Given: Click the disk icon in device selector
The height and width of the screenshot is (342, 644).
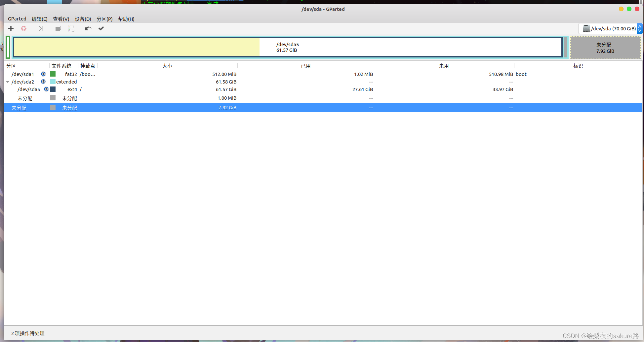Looking at the screenshot, I should point(586,28).
